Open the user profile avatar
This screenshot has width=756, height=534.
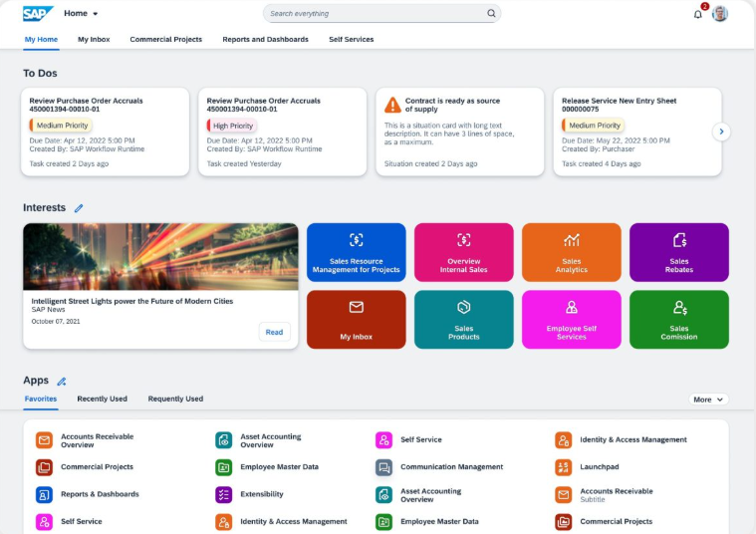[720, 14]
